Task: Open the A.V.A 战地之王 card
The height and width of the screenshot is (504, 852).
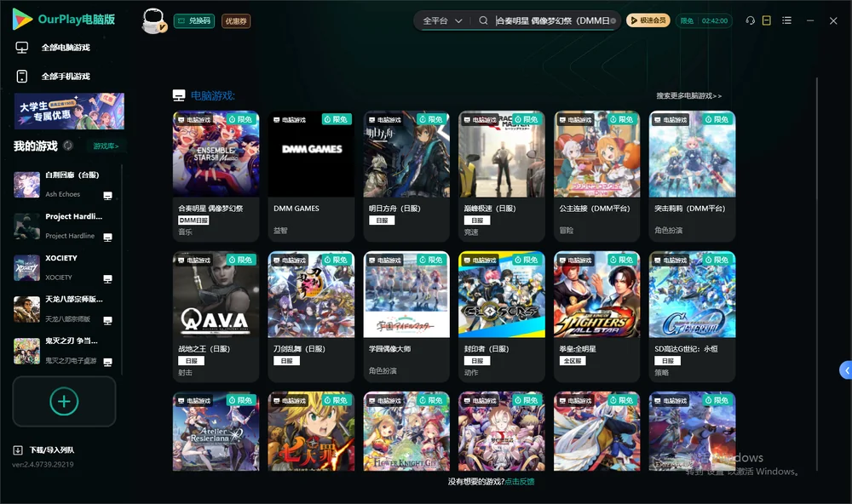Action: [x=216, y=317]
